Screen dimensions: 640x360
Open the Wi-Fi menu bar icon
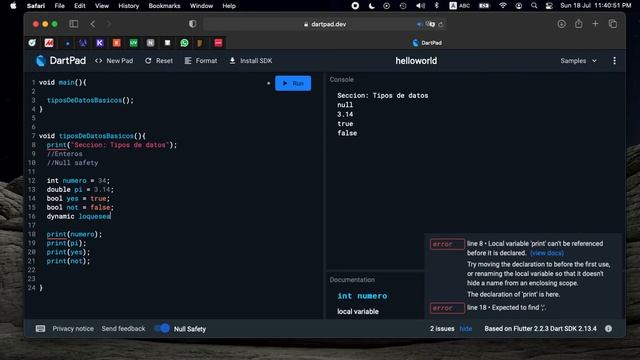click(503, 6)
